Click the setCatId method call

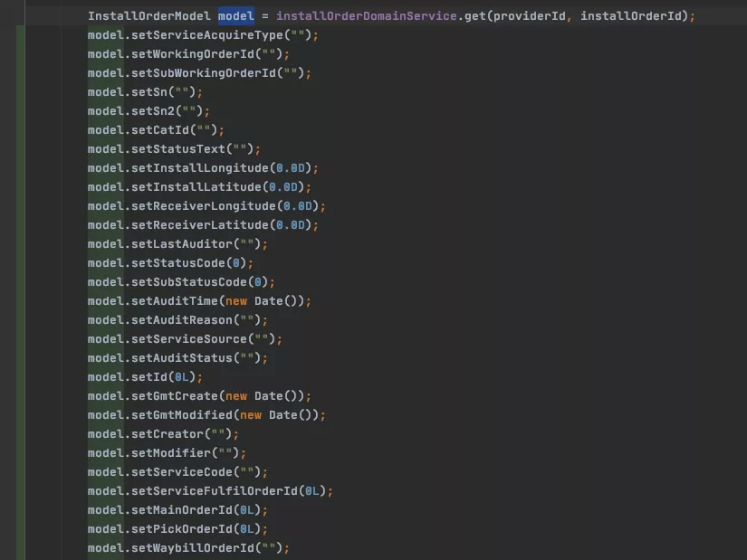tap(160, 130)
